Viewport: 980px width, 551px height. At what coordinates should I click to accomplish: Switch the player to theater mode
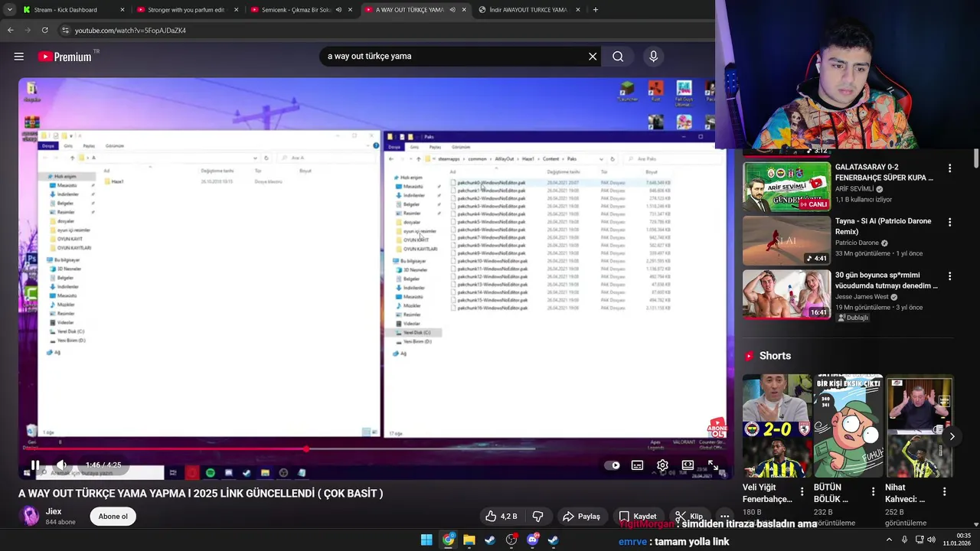pos(688,465)
